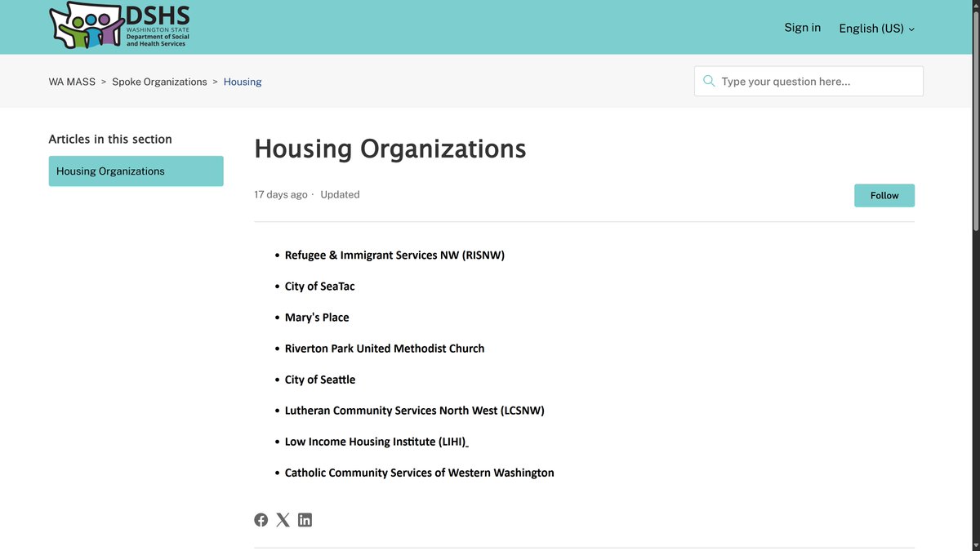
Task: Share article on Facebook
Action: pyautogui.click(x=261, y=520)
